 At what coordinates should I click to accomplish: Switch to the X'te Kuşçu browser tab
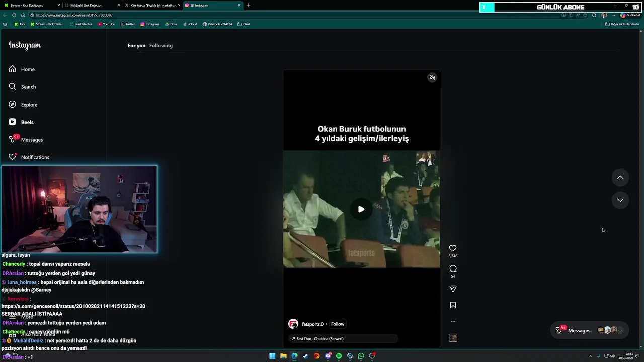[x=153, y=5]
